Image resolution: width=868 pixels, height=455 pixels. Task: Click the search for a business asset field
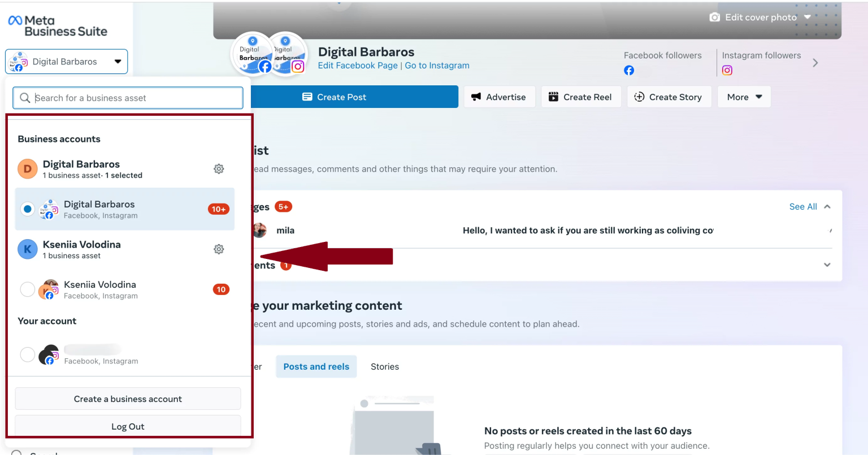(127, 98)
